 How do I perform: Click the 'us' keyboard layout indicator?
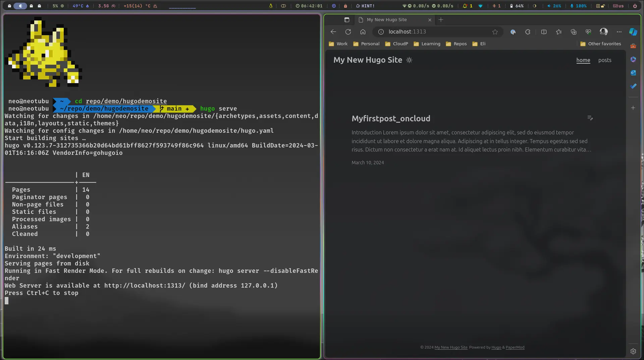[x=618, y=6]
